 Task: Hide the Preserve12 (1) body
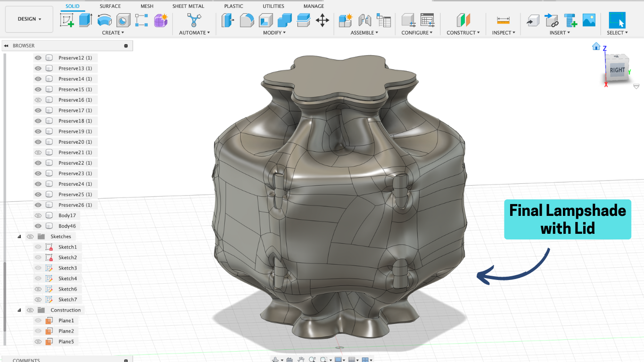38,58
